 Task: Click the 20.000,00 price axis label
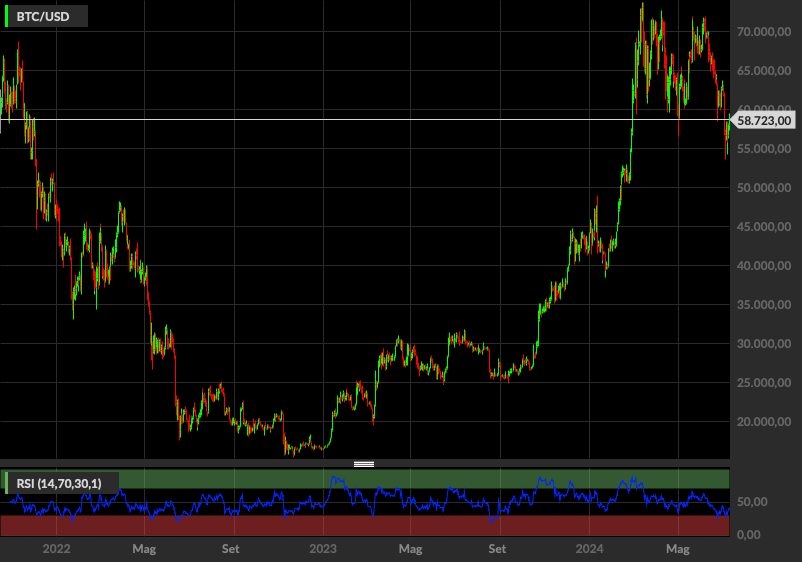click(764, 421)
